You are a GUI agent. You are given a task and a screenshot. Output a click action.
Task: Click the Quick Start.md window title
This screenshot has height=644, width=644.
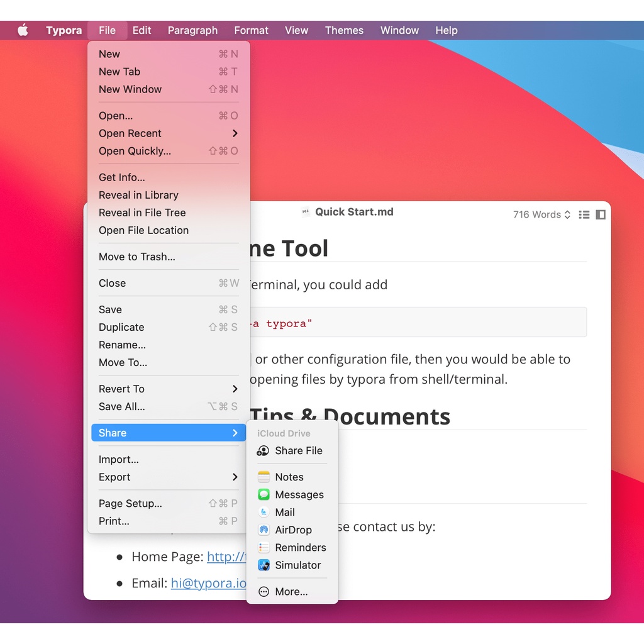pyautogui.click(x=353, y=212)
